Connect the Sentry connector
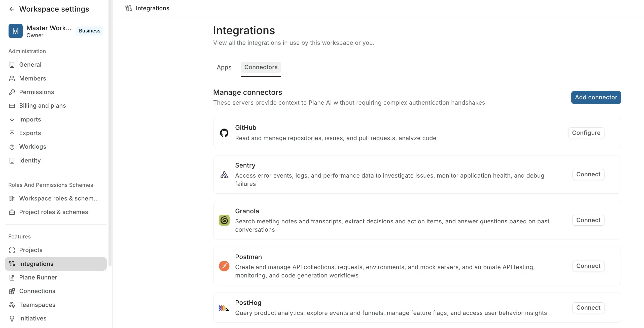 point(588,175)
